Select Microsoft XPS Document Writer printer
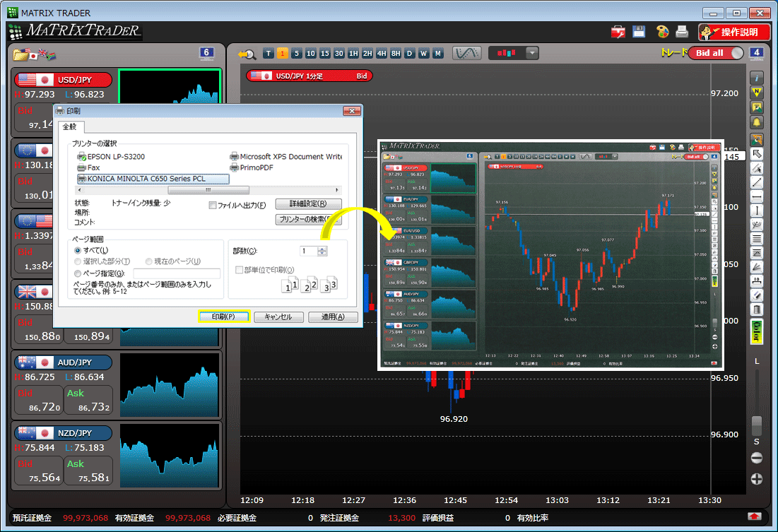778x532 pixels. pyautogui.click(x=285, y=157)
